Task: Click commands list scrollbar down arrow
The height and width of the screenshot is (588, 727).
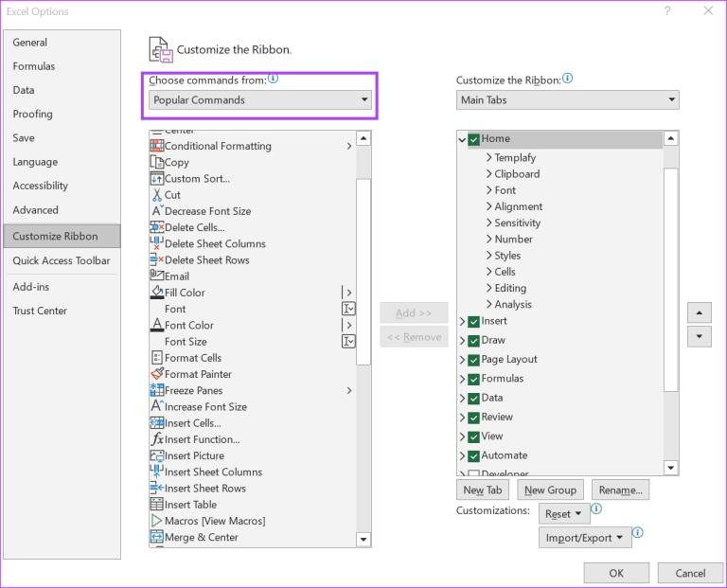Action: coord(363,540)
